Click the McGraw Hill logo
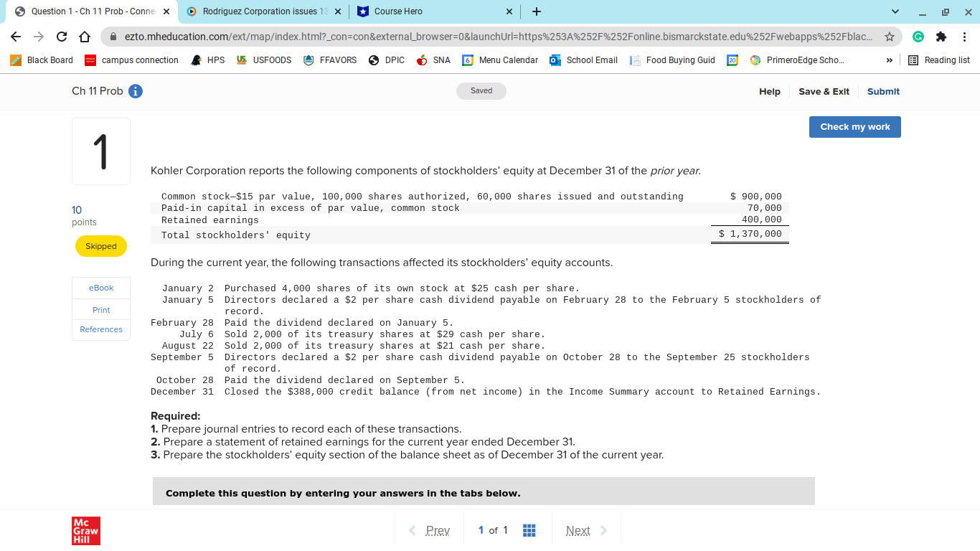The image size is (980, 551). click(85, 529)
